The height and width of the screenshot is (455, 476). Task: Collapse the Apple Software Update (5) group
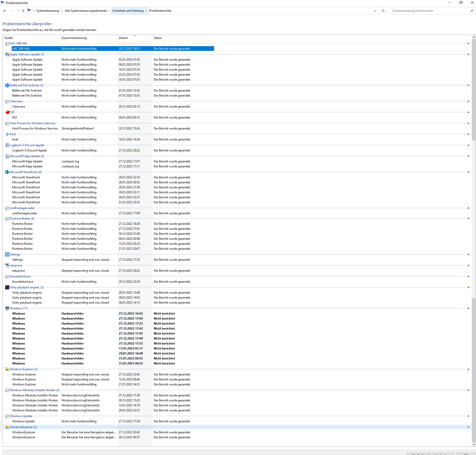pos(468,54)
